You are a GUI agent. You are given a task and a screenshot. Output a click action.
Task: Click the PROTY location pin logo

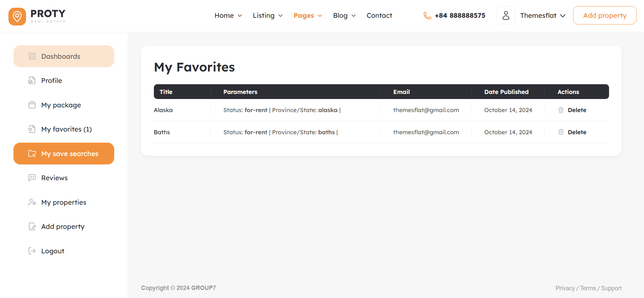point(17,16)
